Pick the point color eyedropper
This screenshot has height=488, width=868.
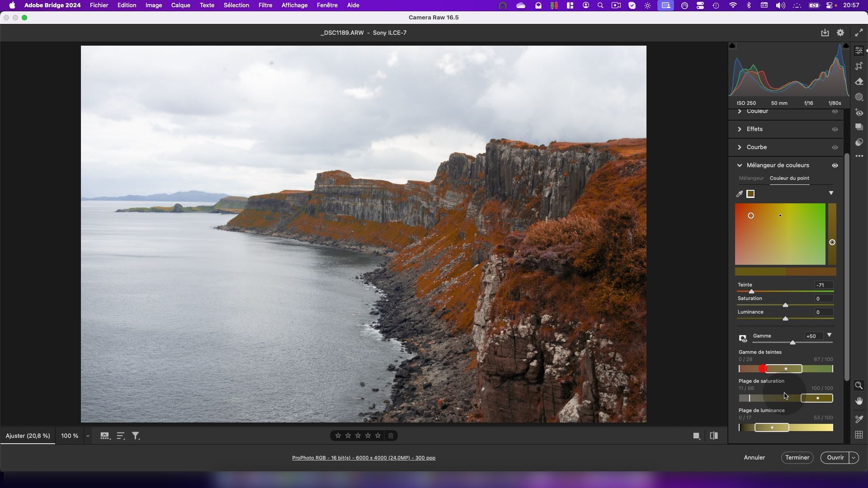[x=740, y=194]
